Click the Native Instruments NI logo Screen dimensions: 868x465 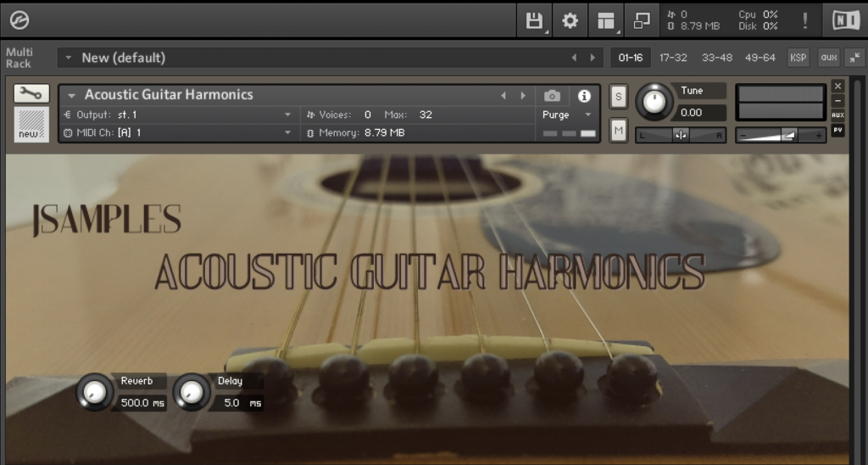coord(845,21)
